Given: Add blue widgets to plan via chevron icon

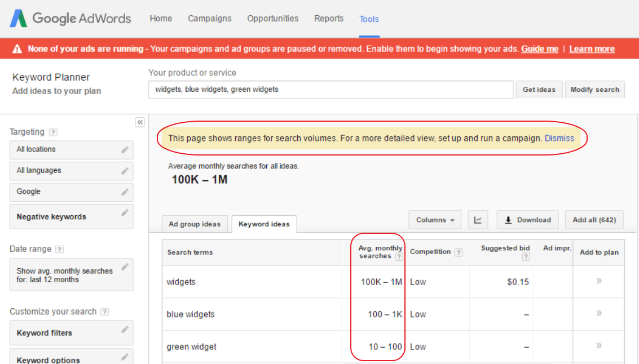Looking at the screenshot, I should (598, 314).
